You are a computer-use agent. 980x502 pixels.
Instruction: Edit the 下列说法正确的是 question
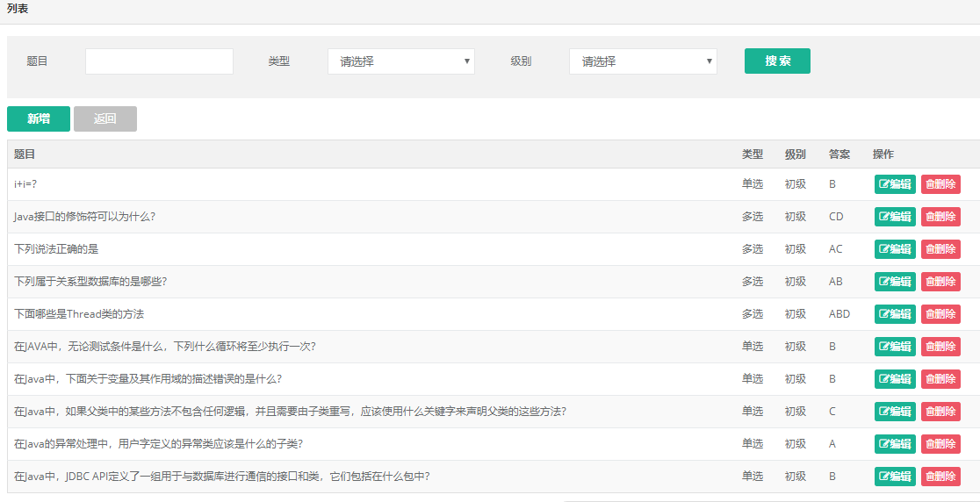895,249
